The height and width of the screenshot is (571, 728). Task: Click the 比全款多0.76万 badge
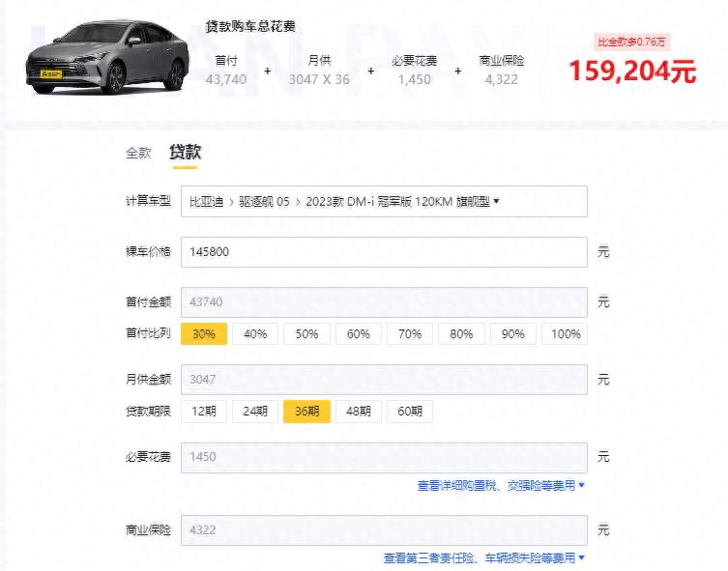click(631, 43)
